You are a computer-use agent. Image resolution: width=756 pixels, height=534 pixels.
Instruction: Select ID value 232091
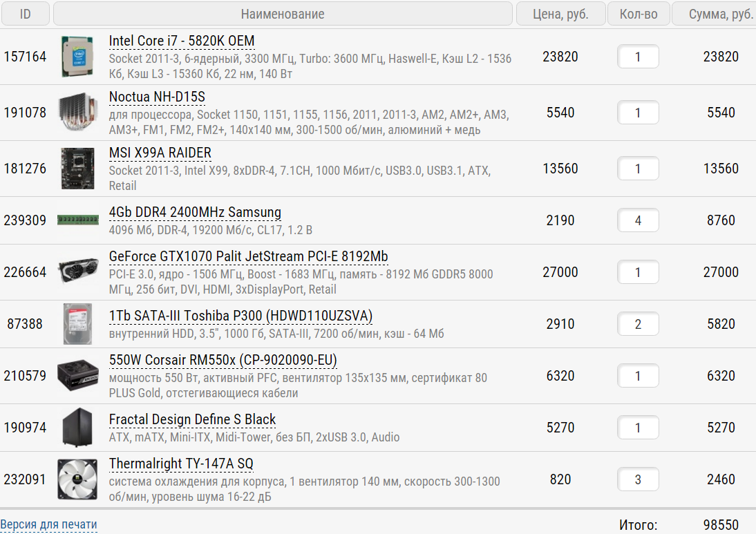(x=25, y=479)
